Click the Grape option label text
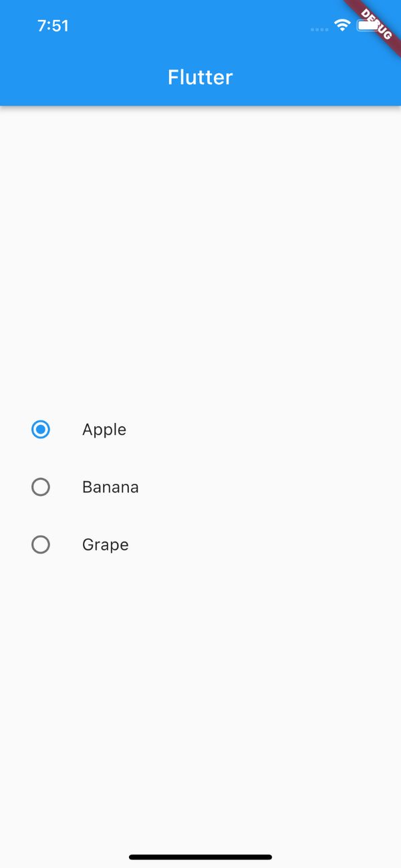401x868 pixels. pyautogui.click(x=105, y=545)
